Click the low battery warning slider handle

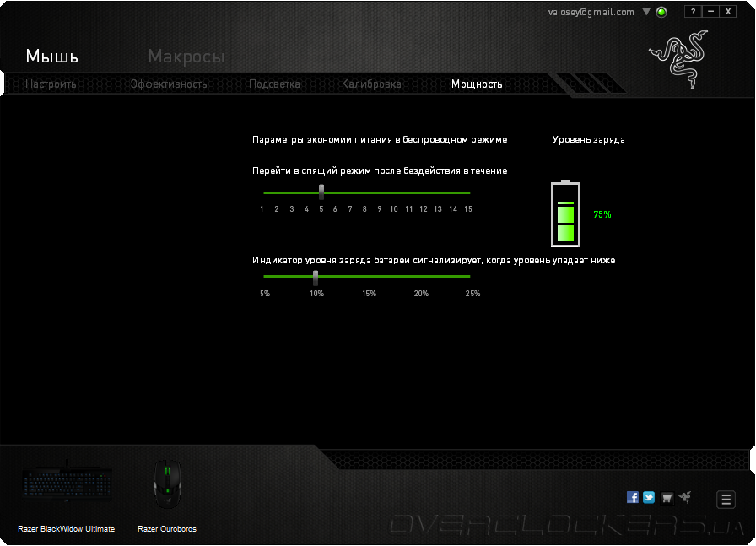pyautogui.click(x=316, y=278)
